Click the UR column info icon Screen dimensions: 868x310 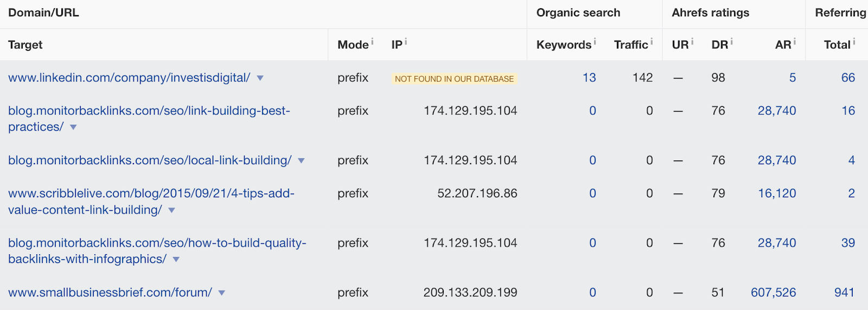coord(692,41)
